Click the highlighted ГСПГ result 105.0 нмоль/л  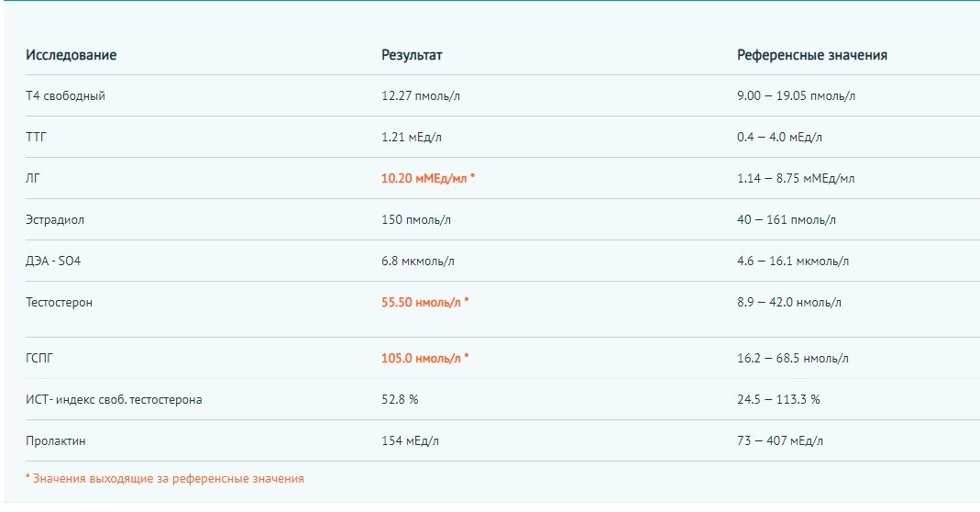(x=424, y=358)
